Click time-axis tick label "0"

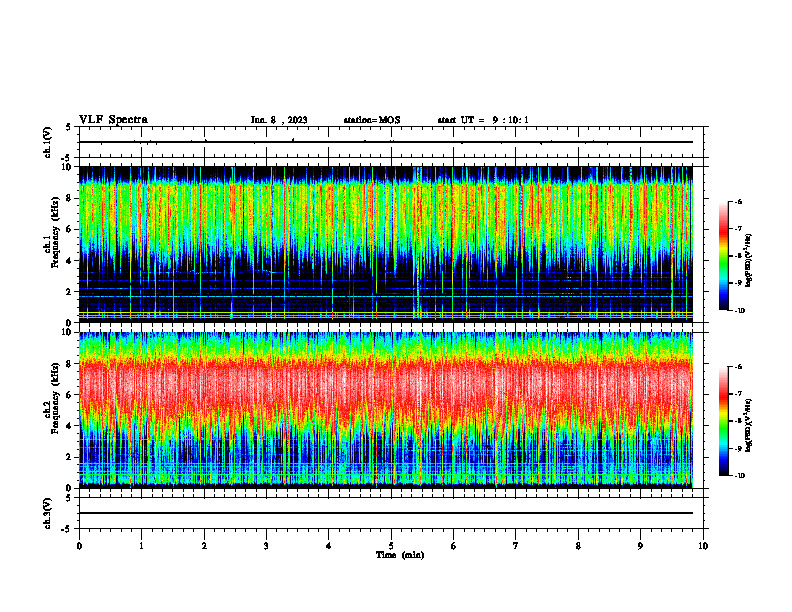point(79,546)
